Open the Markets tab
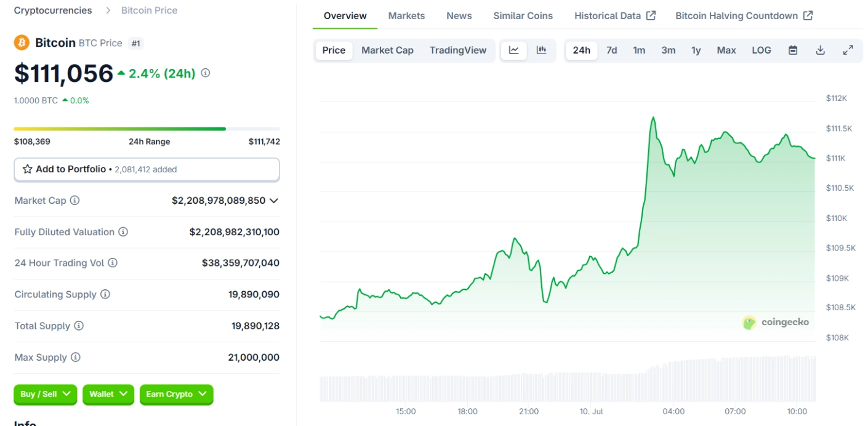This screenshot has height=426, width=868. click(x=406, y=15)
